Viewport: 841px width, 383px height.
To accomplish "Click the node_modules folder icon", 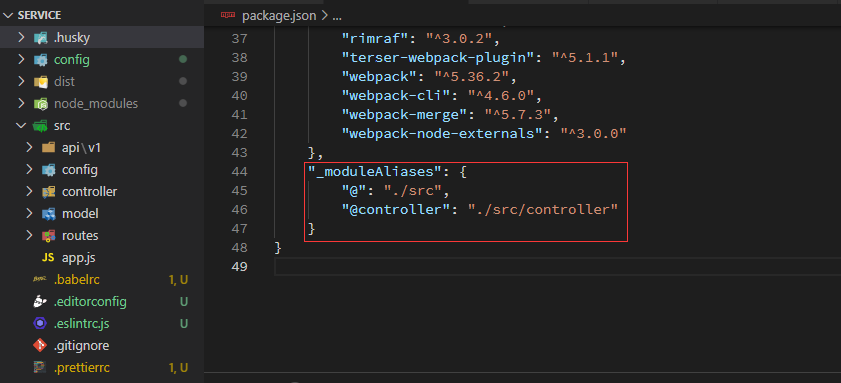I will click(x=41, y=104).
